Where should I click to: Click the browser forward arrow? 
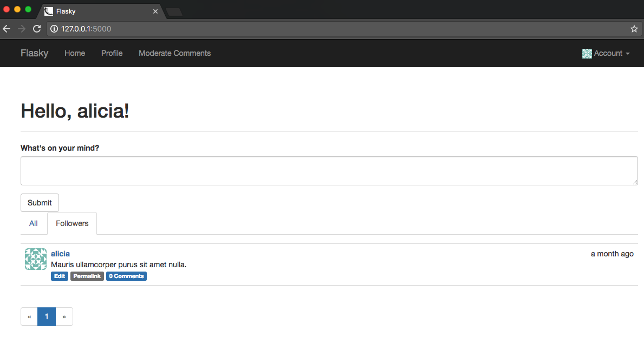pyautogui.click(x=22, y=29)
